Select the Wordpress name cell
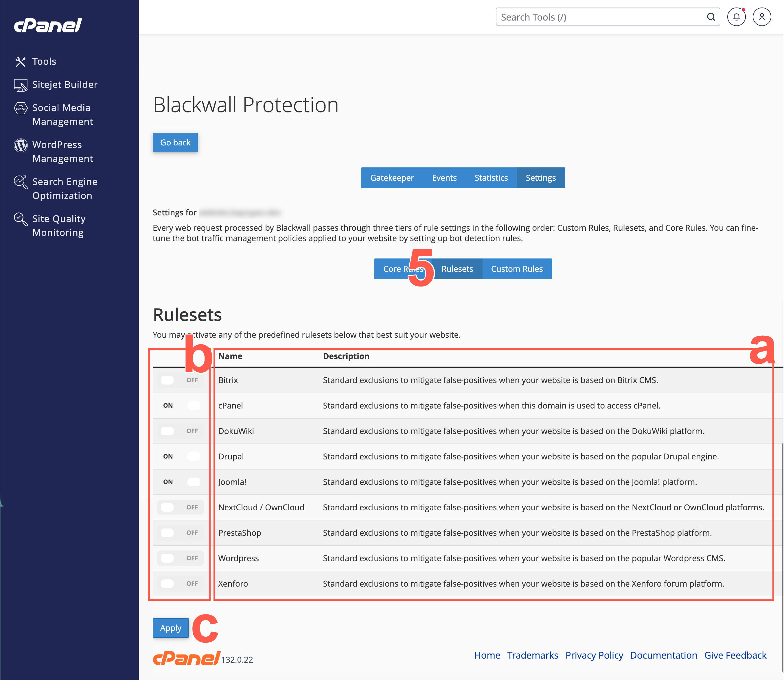The image size is (784, 680). pos(238,558)
